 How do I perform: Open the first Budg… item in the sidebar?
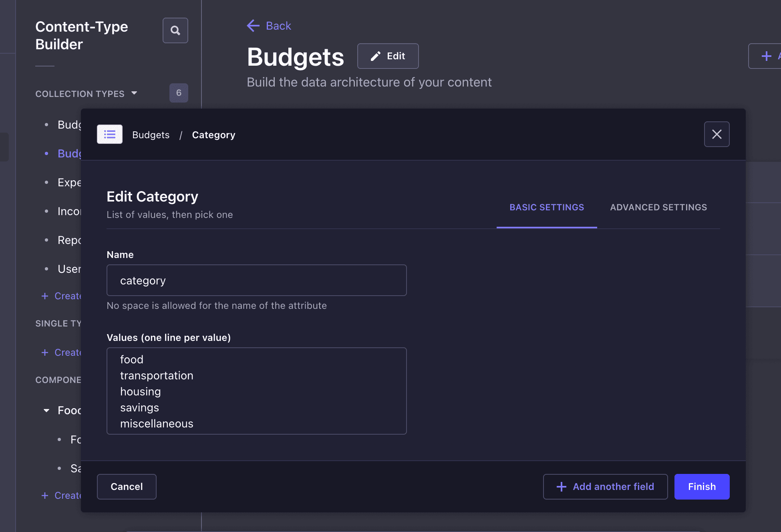[69, 125]
